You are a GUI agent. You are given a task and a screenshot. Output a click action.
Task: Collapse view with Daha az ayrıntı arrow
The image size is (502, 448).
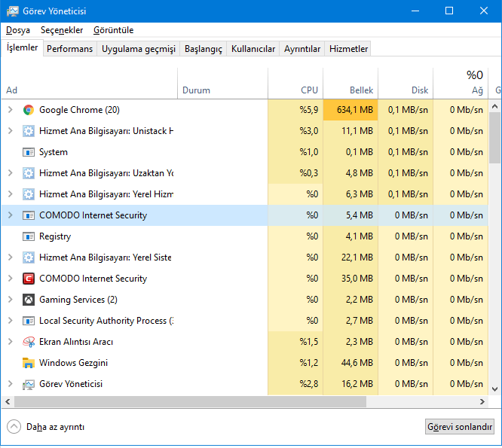14,426
